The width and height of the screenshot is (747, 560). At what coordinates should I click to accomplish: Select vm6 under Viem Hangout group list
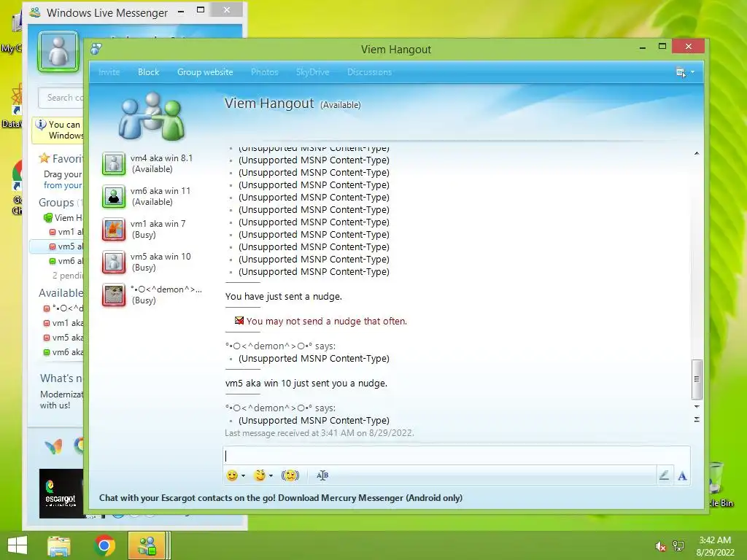[66, 261]
